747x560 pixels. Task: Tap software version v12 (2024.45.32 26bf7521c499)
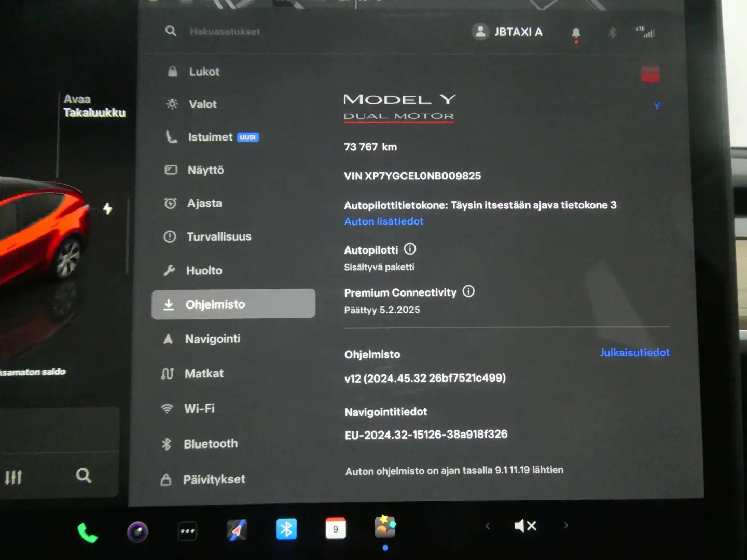425,378
